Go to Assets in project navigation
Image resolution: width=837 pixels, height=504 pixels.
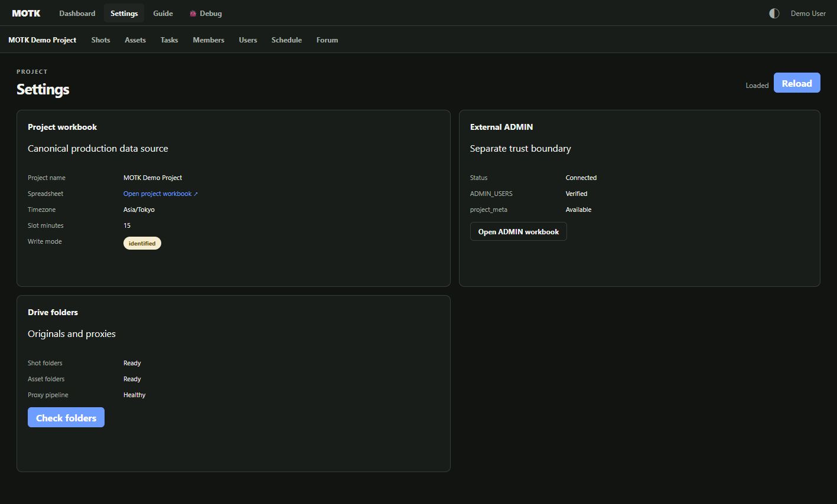135,40
